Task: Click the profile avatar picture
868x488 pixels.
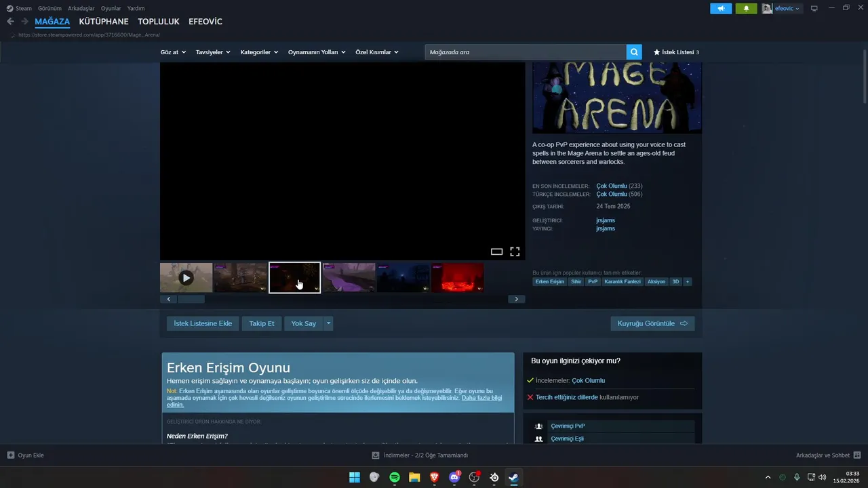Action: point(767,9)
